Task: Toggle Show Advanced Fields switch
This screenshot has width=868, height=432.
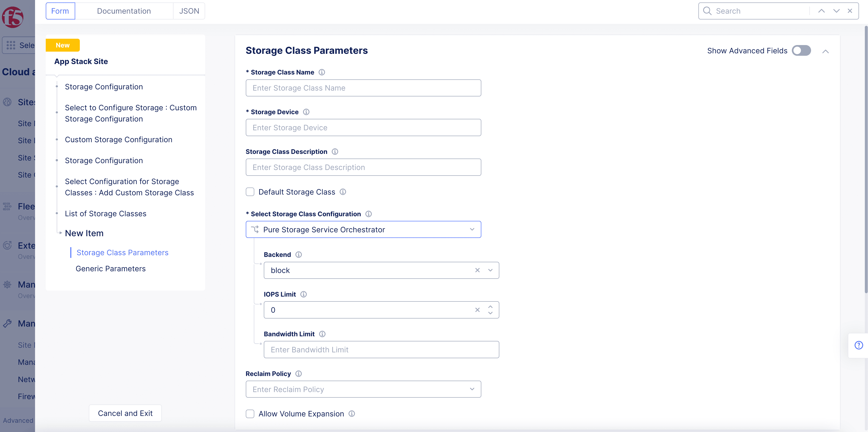Action: [x=801, y=51]
